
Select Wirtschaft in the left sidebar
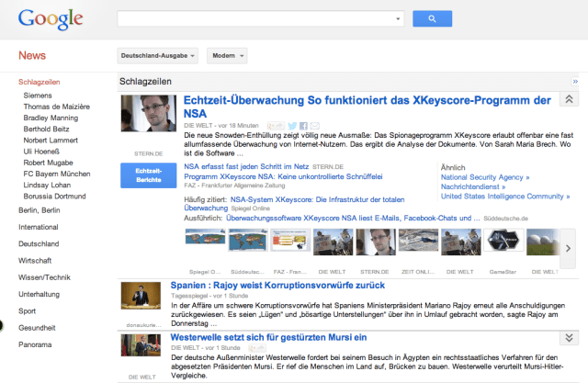coord(35,260)
